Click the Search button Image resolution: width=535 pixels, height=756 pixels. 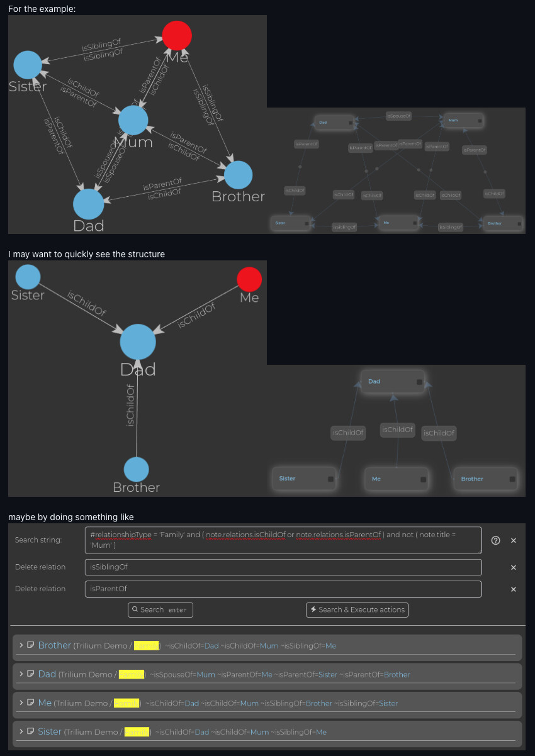pos(160,609)
